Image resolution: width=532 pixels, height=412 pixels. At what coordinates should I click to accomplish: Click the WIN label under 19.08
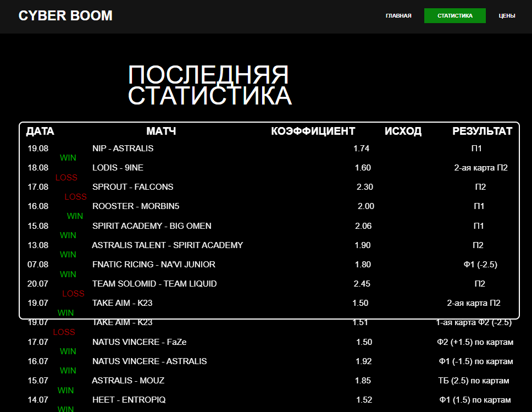pos(68,157)
